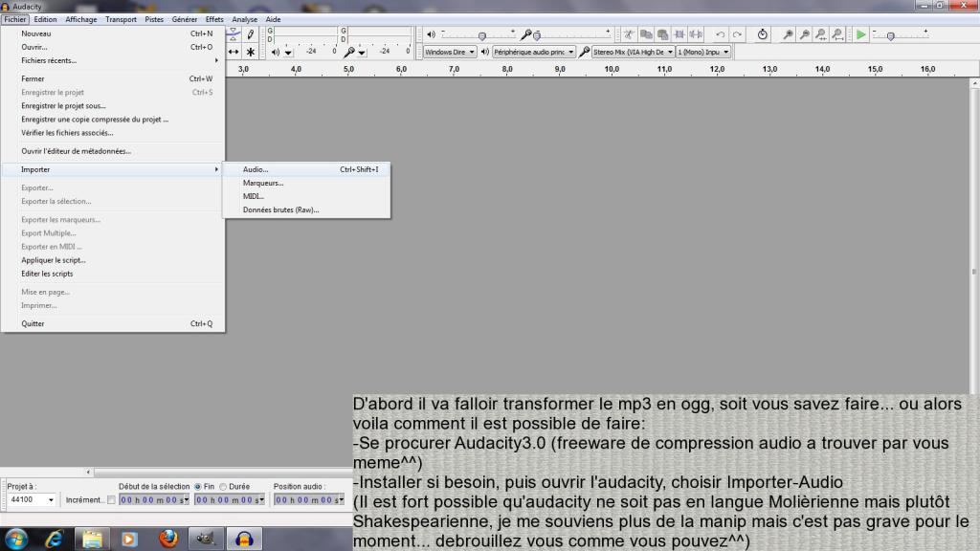
Task: Click the Fit project zoom icon
Action: (838, 34)
